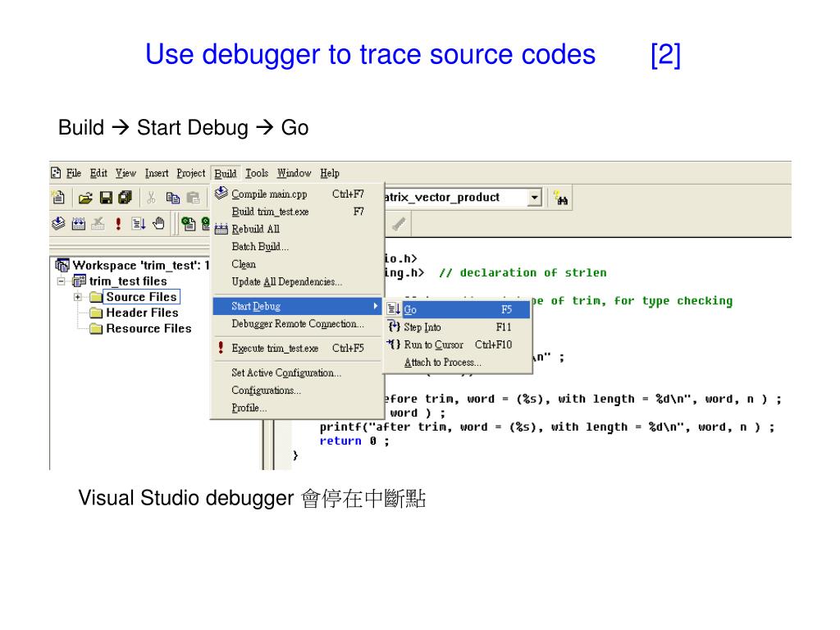The height and width of the screenshot is (630, 840).
Task: Collapse the trim_test files tree node
Action: (x=61, y=281)
